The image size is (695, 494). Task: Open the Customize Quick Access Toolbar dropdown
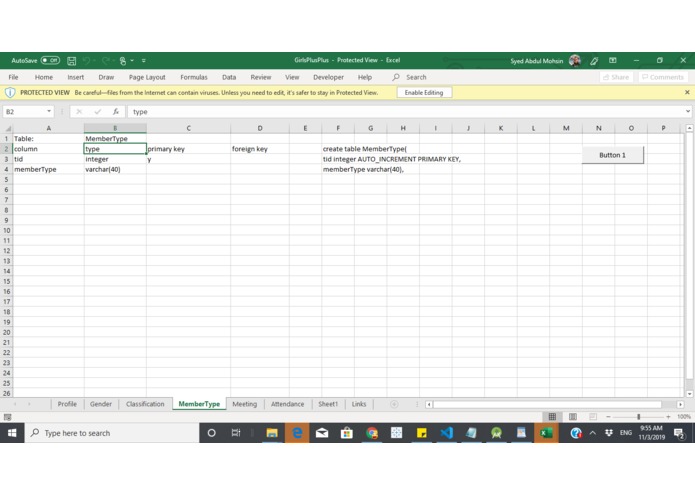point(144,61)
